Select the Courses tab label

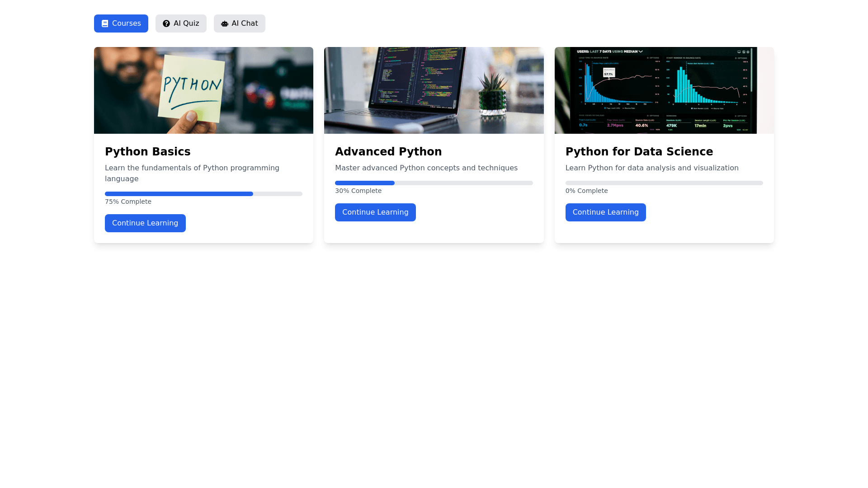[126, 23]
